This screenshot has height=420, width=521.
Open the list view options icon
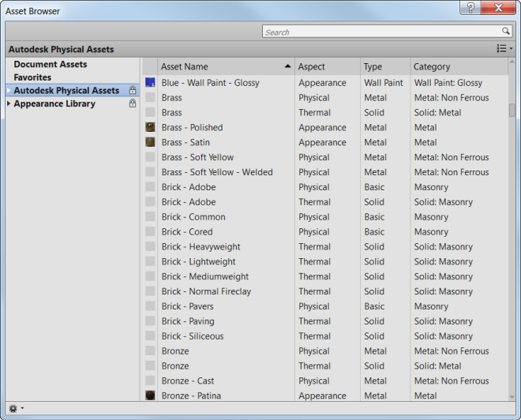pos(504,48)
